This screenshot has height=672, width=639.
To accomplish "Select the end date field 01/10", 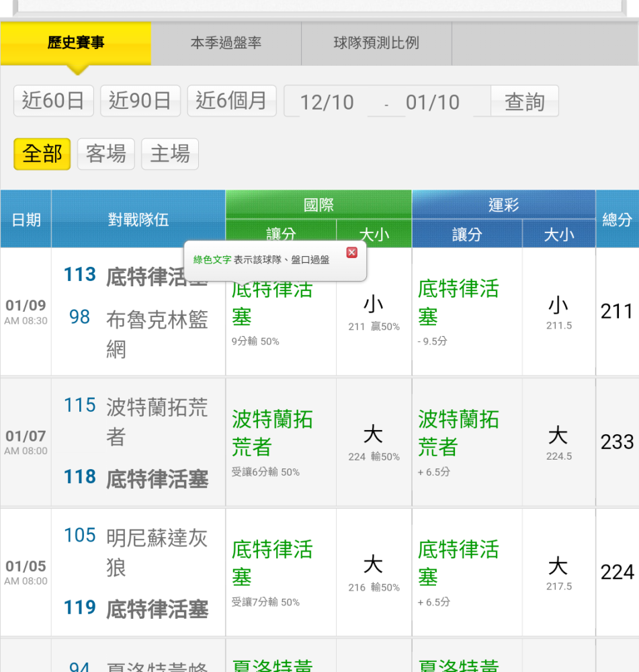I will point(433,102).
